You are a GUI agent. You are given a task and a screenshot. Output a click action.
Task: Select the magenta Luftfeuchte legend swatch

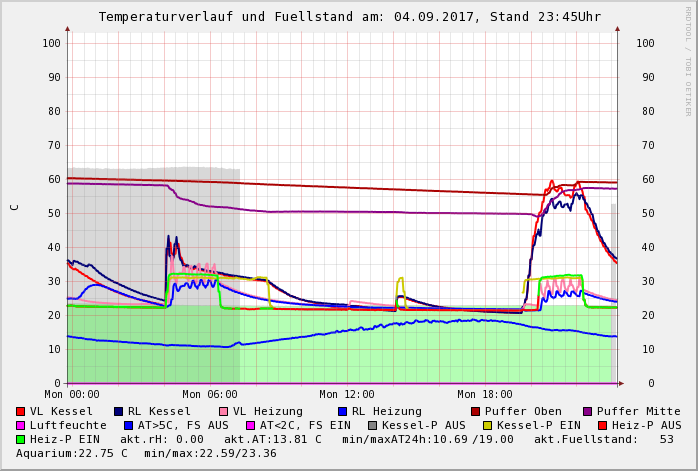pos(21,425)
